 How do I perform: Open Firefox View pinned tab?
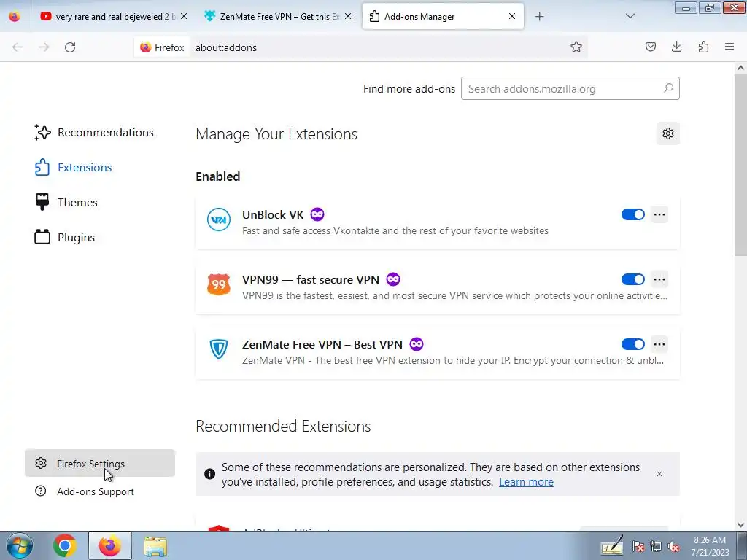click(15, 16)
